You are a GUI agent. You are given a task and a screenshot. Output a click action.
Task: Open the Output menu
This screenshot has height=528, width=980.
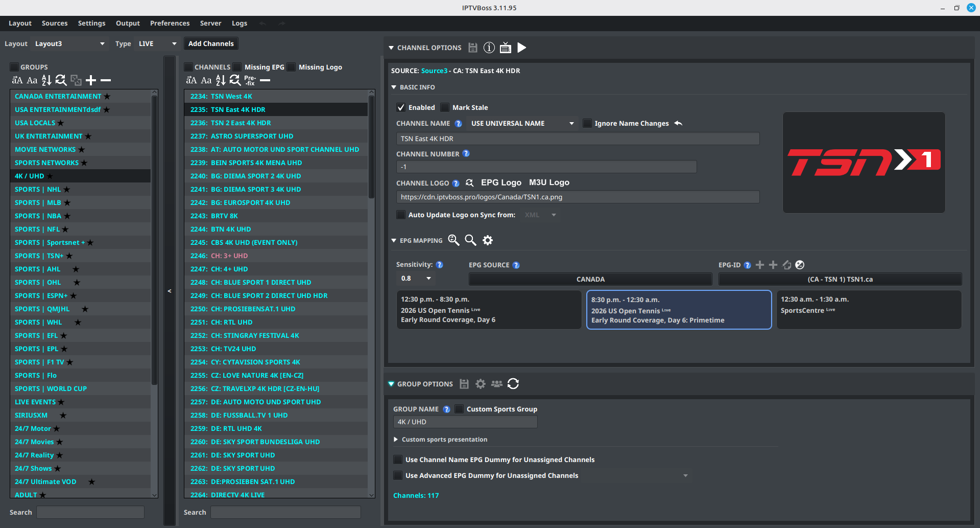(x=128, y=23)
